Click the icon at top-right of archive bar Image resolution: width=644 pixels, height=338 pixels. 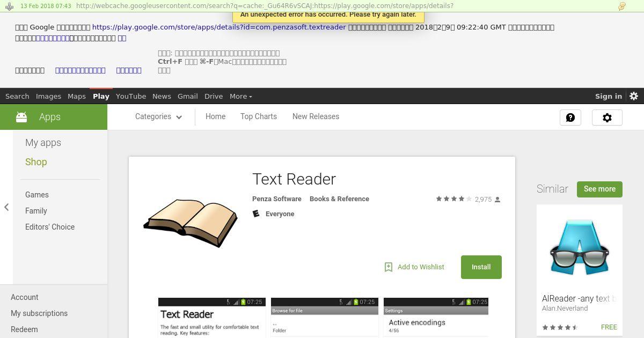(622, 6)
